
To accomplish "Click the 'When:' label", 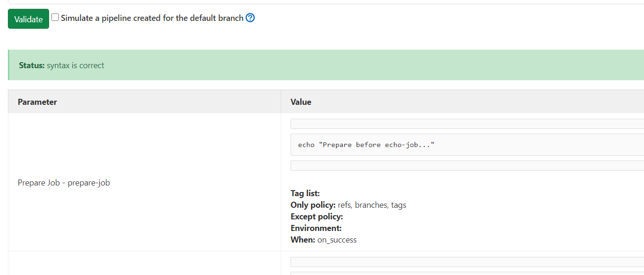I will [x=303, y=240].
